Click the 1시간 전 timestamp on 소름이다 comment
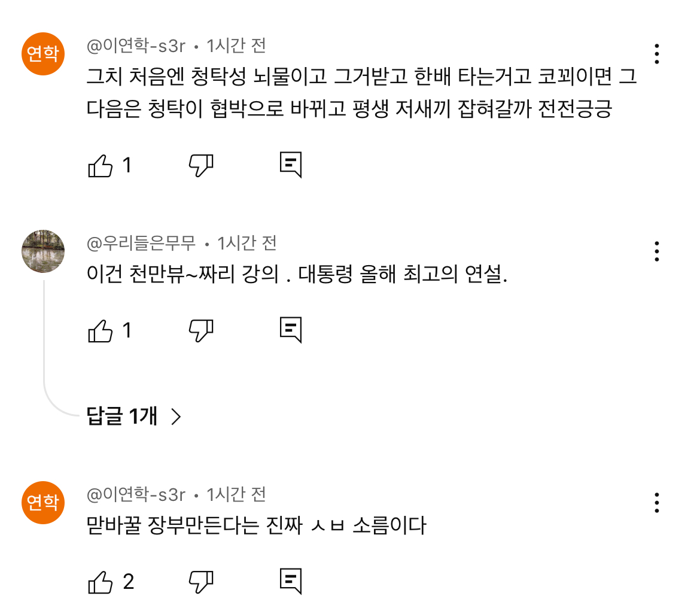Image resolution: width=700 pixels, height=614 pixels. (x=236, y=495)
